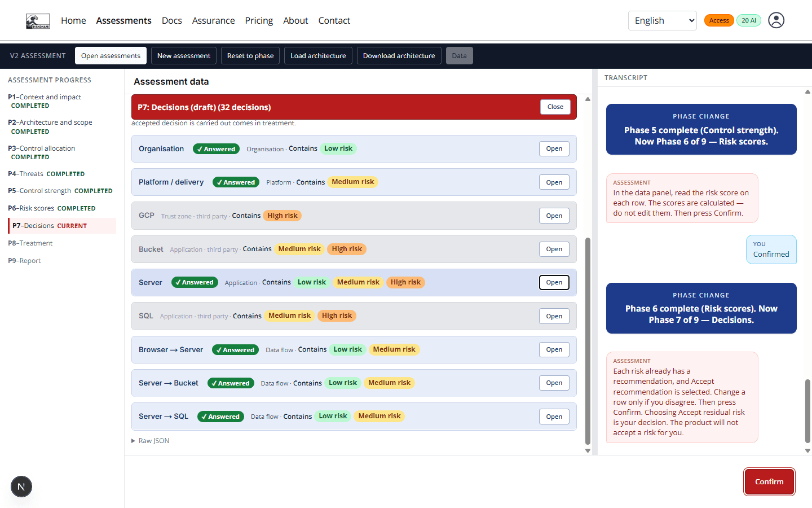812x508 pixels.
Task: Click Low risk tag in Server → SQL row
Action: pos(333,416)
